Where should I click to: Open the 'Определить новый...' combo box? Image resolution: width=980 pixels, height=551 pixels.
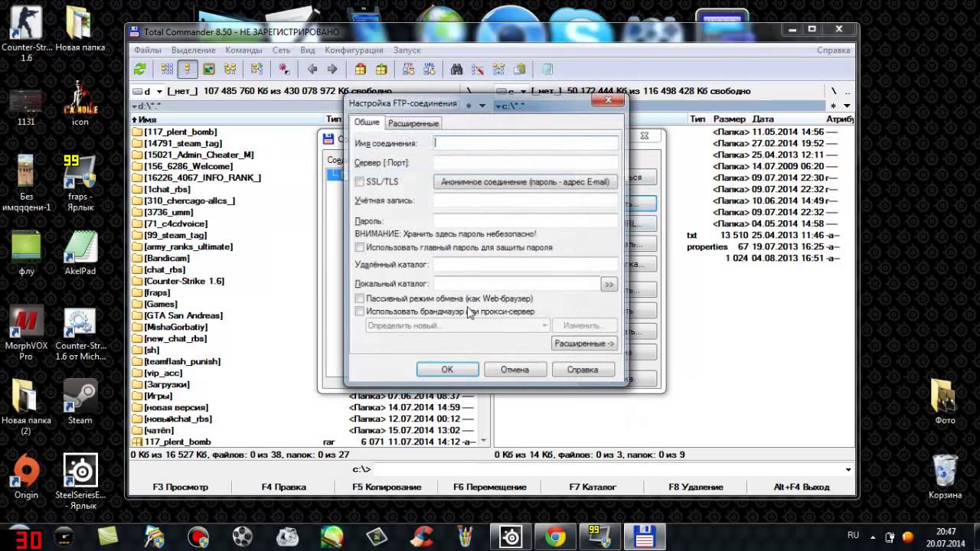click(x=458, y=325)
